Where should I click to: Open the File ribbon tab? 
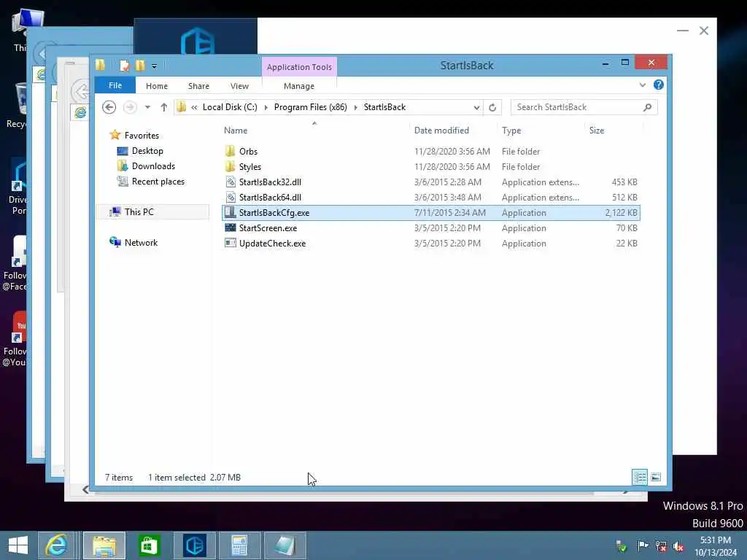(x=115, y=86)
